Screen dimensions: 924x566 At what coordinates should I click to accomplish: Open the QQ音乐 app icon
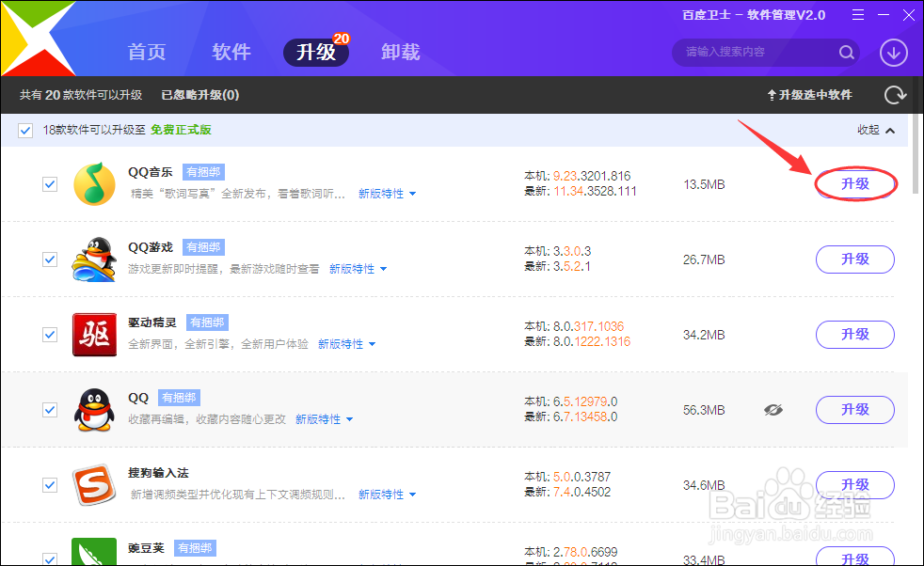[94, 183]
